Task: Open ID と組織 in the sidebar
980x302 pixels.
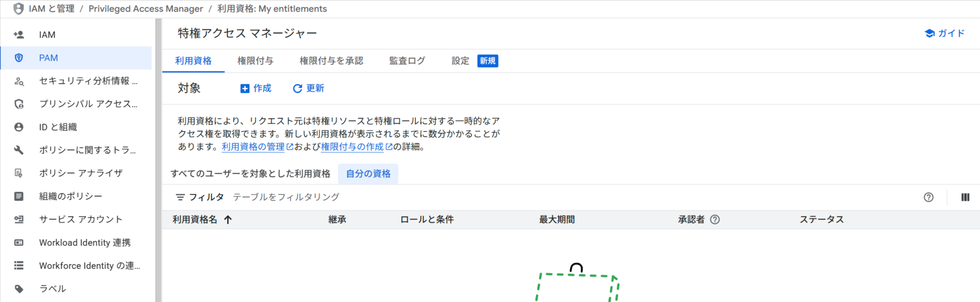Action: pyautogui.click(x=76, y=127)
